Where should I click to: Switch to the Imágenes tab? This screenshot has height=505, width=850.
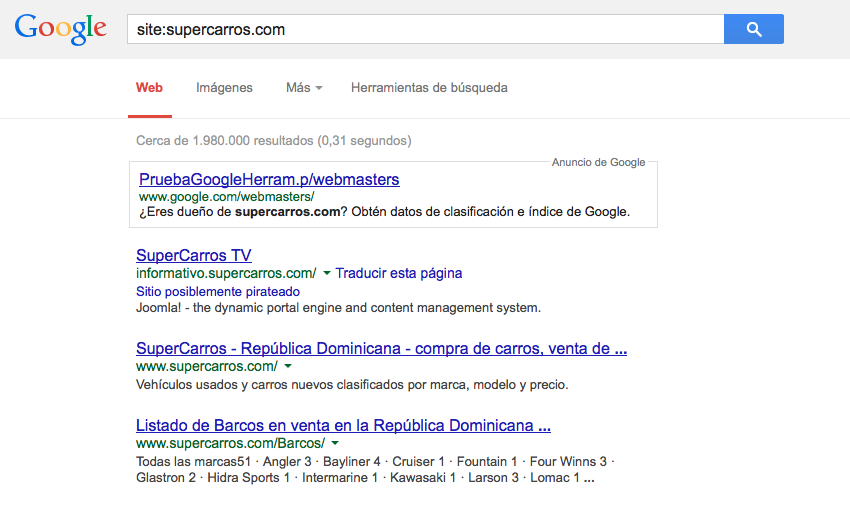click(x=224, y=88)
